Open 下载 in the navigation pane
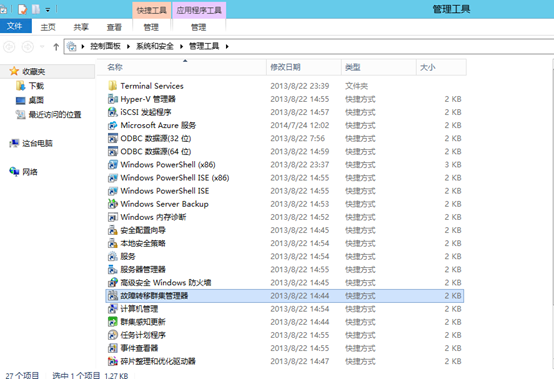 click(36, 86)
